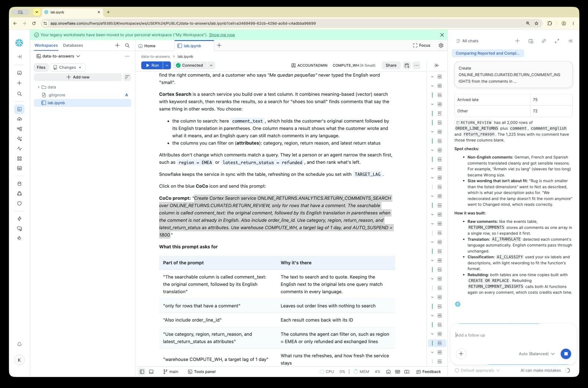Click the Add a follow up field

coord(513,335)
